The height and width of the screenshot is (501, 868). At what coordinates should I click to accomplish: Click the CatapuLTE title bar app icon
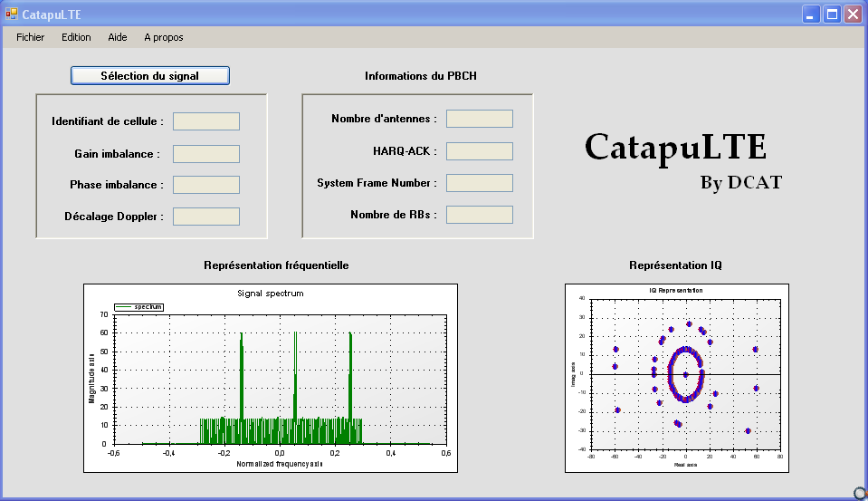click(x=11, y=14)
